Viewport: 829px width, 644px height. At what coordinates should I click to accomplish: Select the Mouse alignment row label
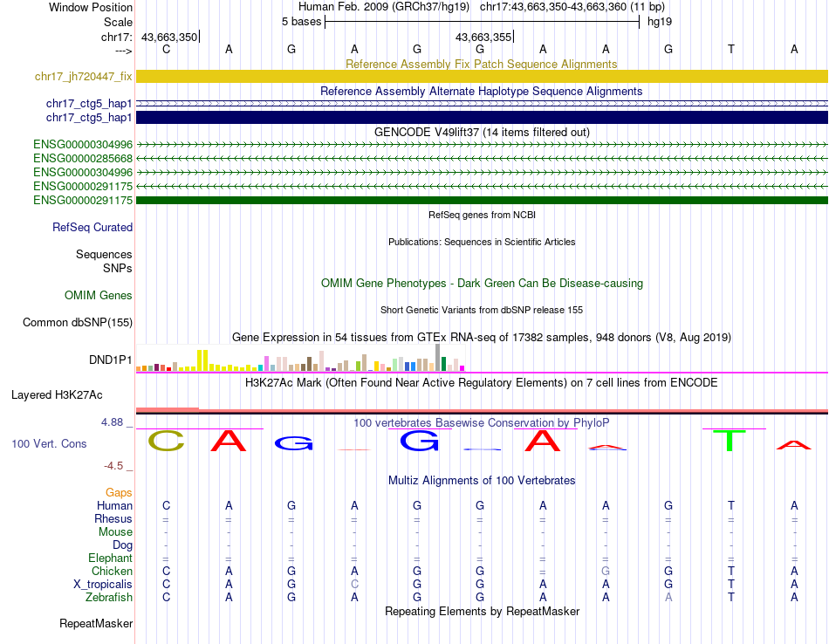tap(115, 532)
